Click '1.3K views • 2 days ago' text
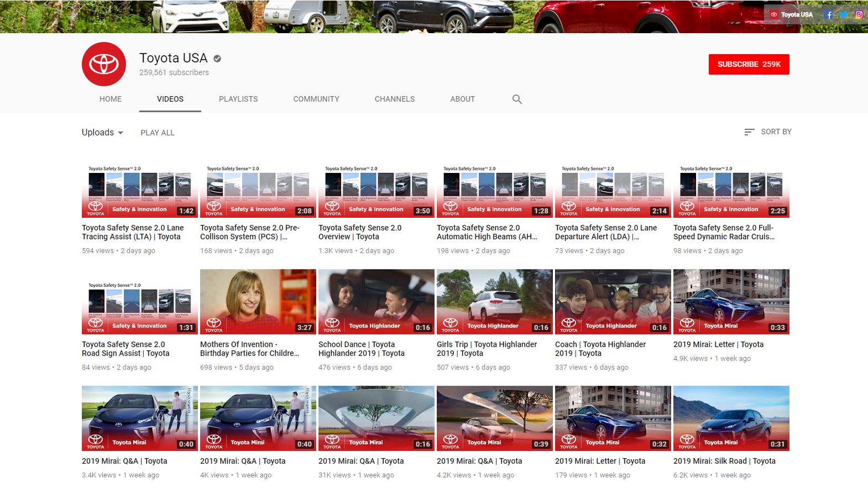This screenshot has height=488, width=868. pyautogui.click(x=356, y=251)
